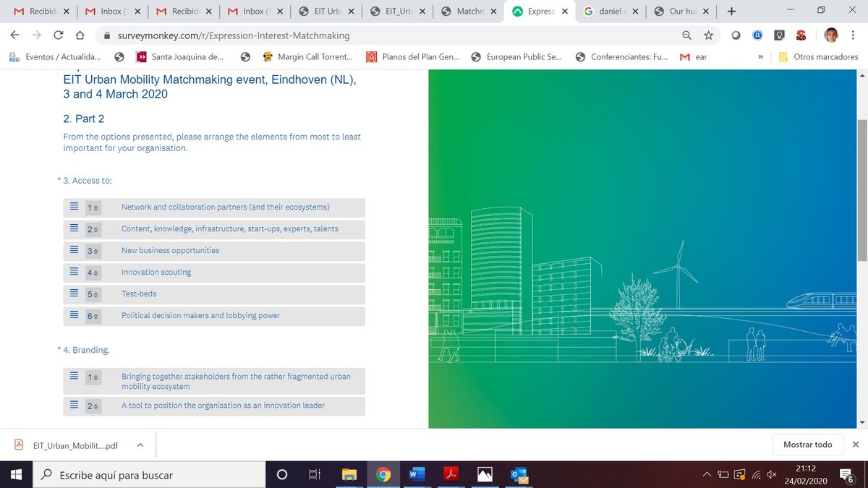Switch to the EIT_Urb tab
The height and width of the screenshot is (488, 868).
(398, 12)
